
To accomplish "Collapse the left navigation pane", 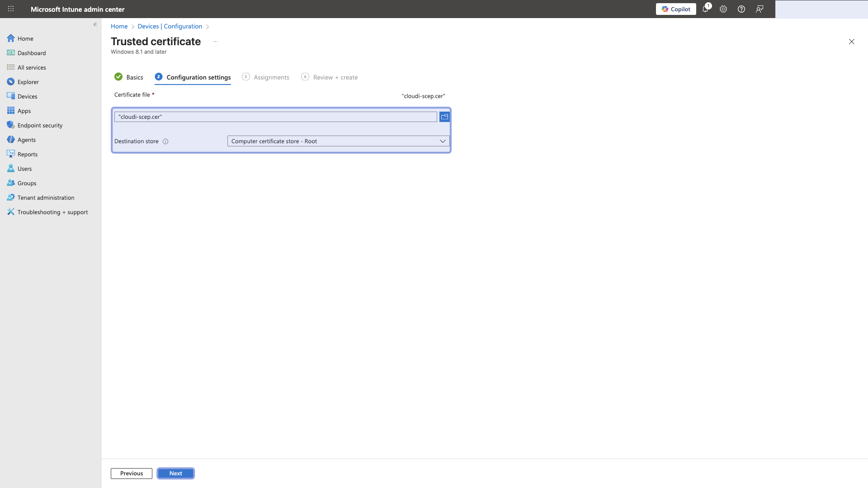I will [95, 24].
